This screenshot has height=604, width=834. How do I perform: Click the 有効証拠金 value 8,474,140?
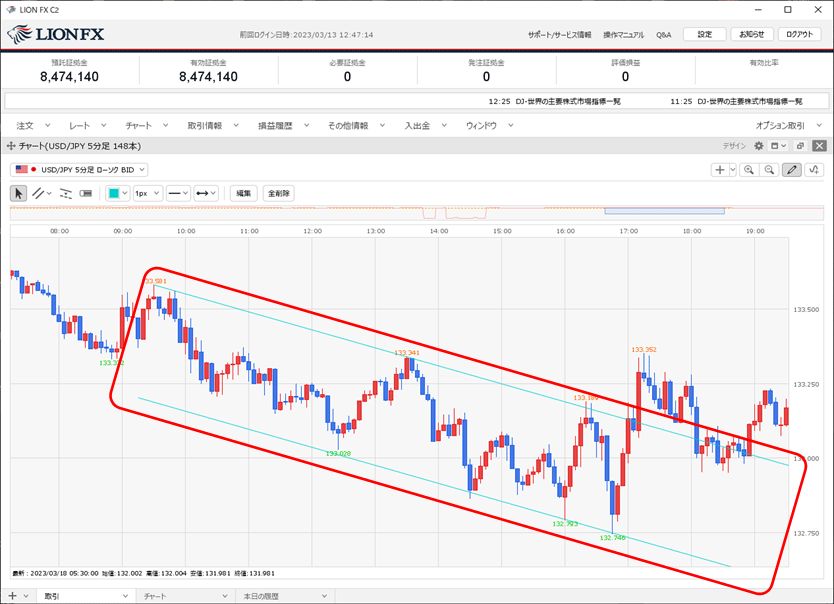click(208, 77)
